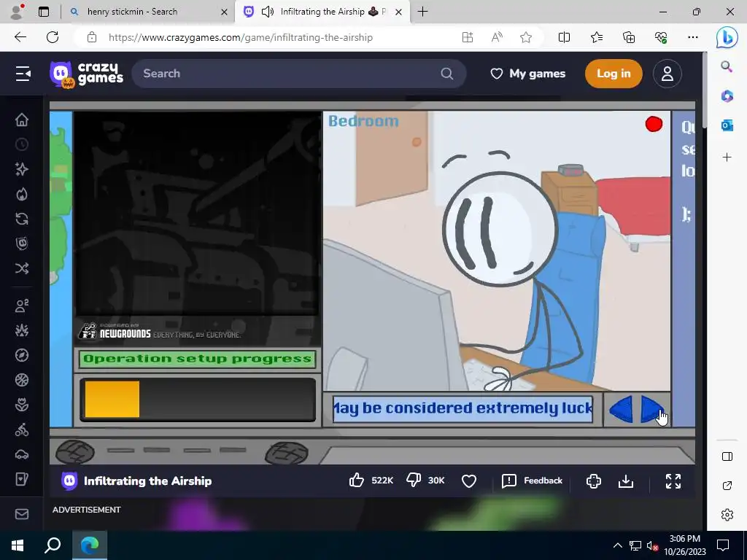Open Outlook in Edge sidebar

(x=727, y=125)
